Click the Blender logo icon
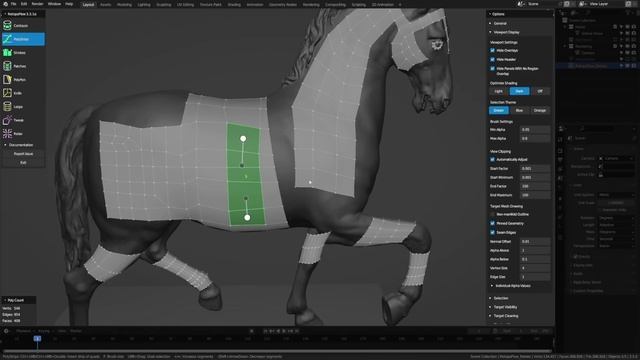This screenshot has height=360, width=640. click(5, 4)
